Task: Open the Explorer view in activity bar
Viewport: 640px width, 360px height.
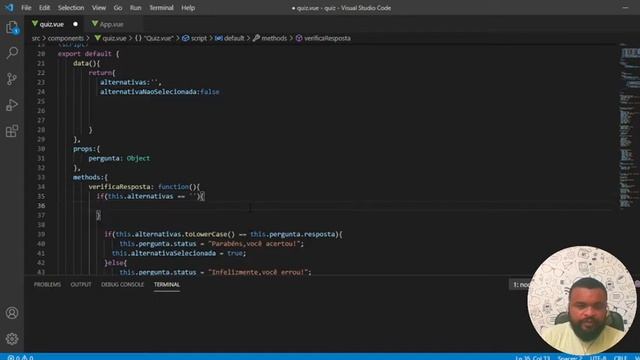Action: tap(12, 28)
